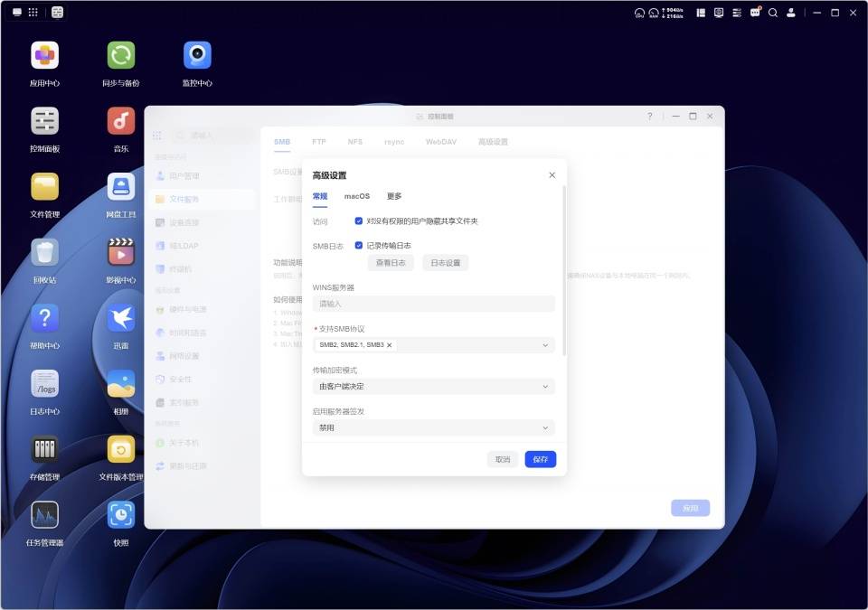868x610 pixels.
Task: Open the 文件管理 desktop icon
Action: click(x=45, y=186)
